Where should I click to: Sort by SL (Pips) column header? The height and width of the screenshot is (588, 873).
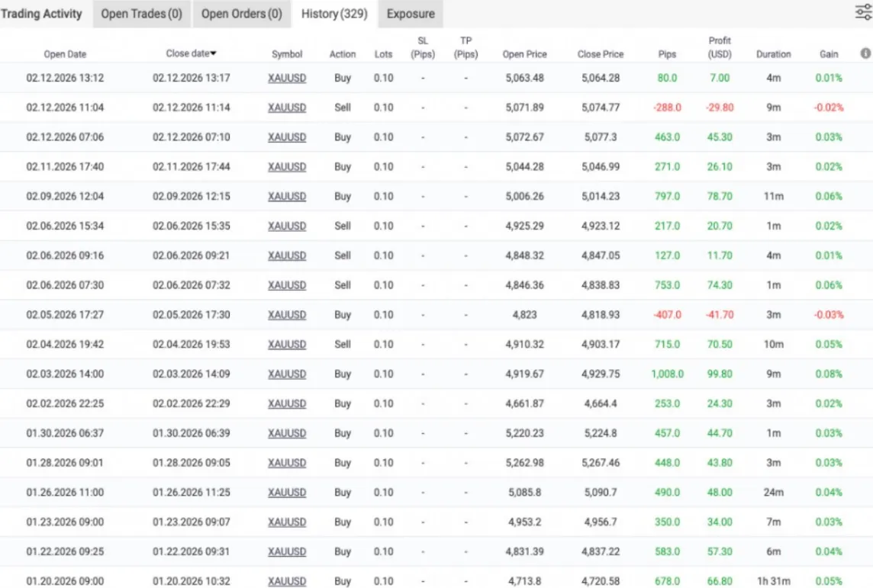tap(423, 47)
